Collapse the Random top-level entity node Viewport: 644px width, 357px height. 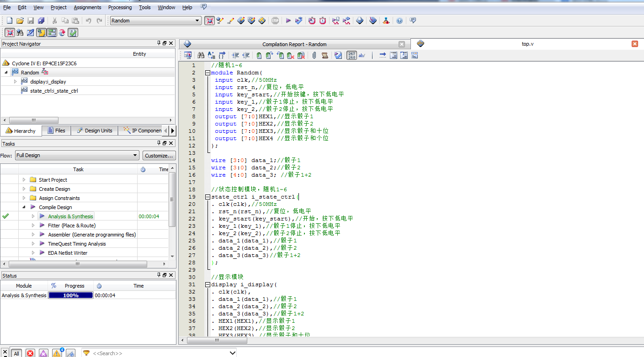6,72
